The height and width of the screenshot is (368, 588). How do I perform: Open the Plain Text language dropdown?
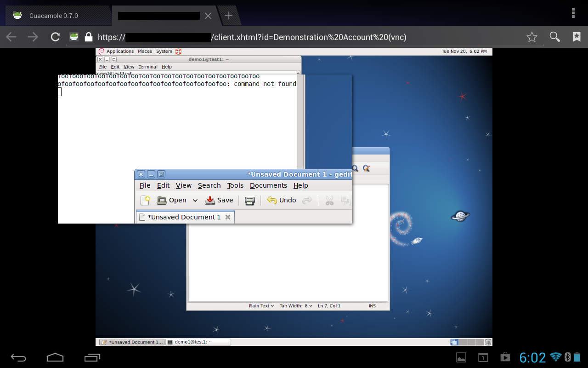(x=261, y=306)
